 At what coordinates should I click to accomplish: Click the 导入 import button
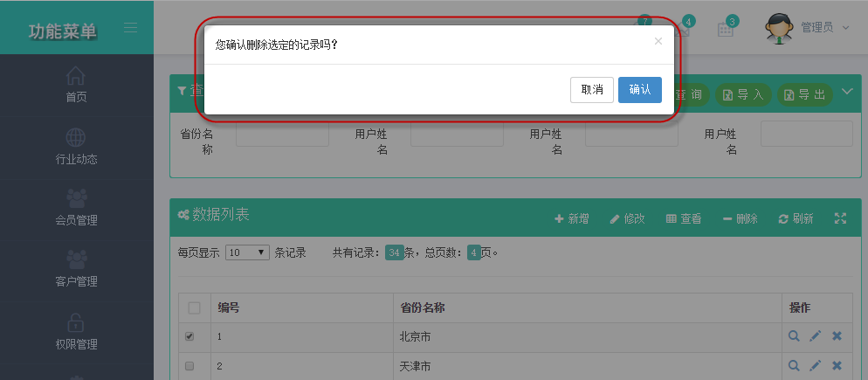743,94
